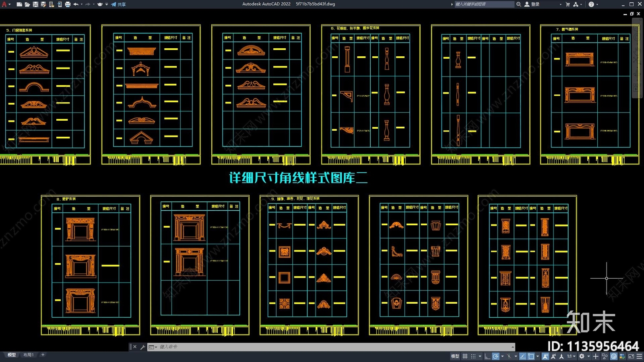Open the status bar customization menu icon
Screen dimensions: 644x362
click(x=639, y=356)
